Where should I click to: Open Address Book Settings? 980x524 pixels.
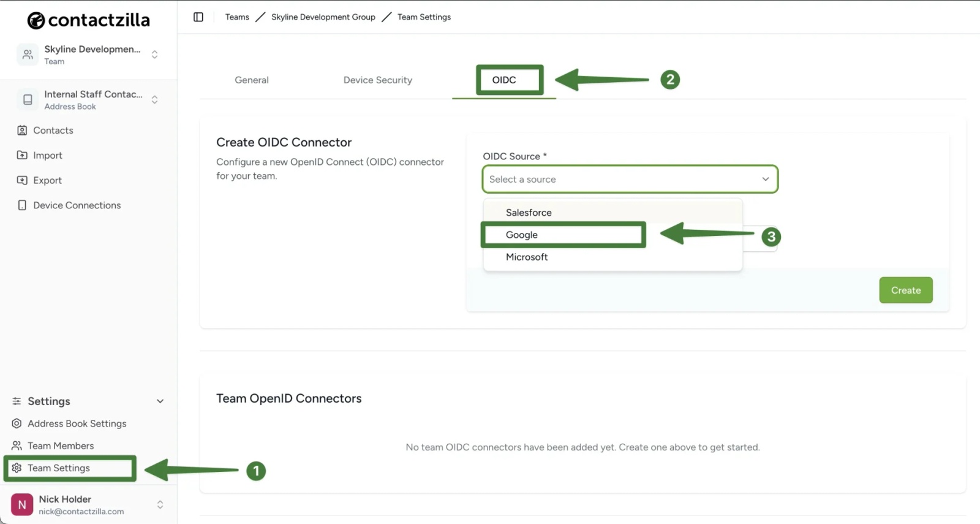click(77, 423)
